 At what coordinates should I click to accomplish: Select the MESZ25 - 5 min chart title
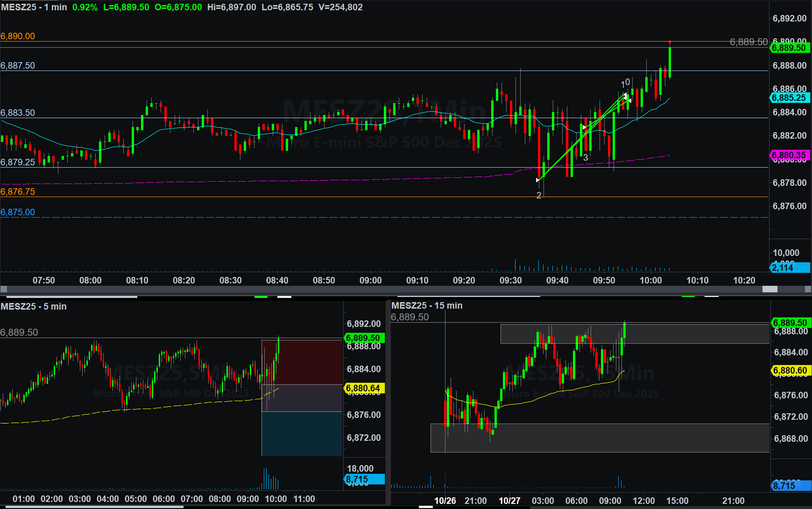34,306
